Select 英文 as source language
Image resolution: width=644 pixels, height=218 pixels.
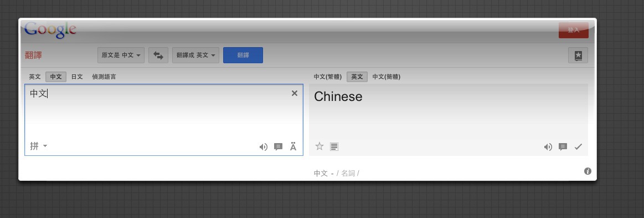coord(35,77)
